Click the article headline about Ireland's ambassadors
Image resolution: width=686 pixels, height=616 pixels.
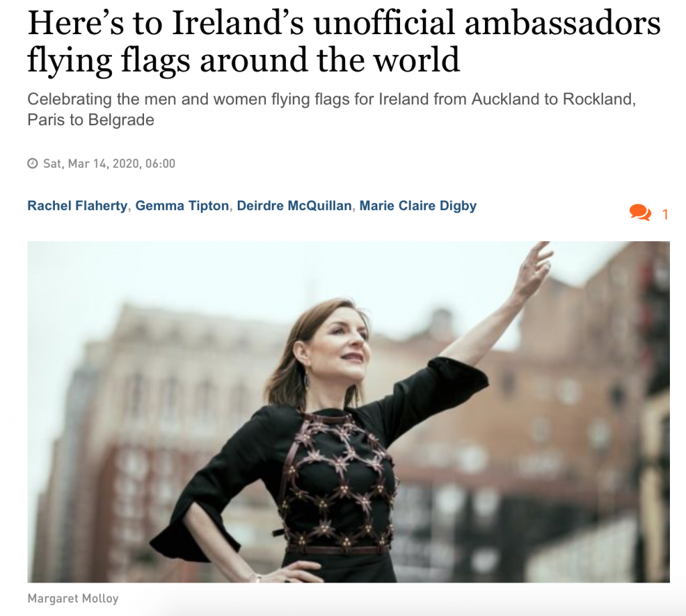click(344, 41)
